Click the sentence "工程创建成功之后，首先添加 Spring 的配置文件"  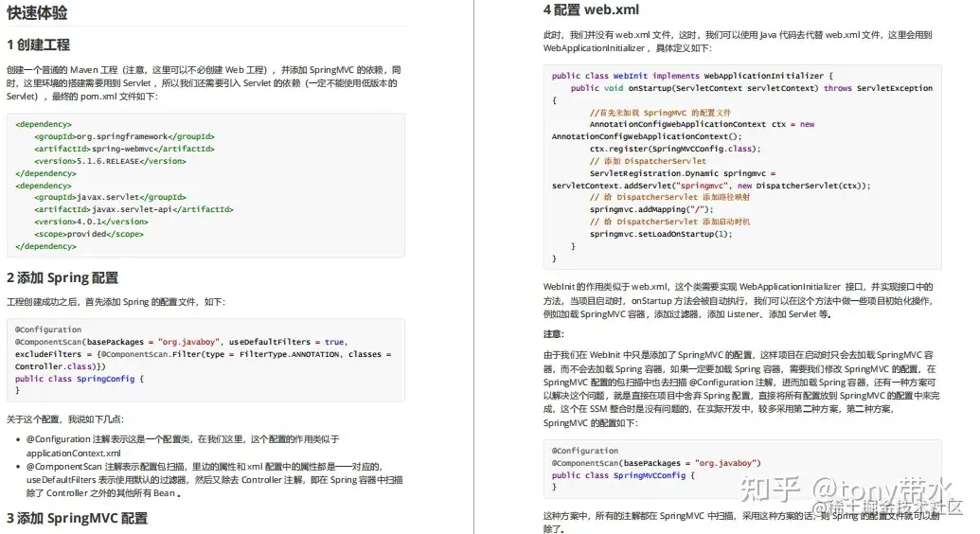tap(103, 302)
